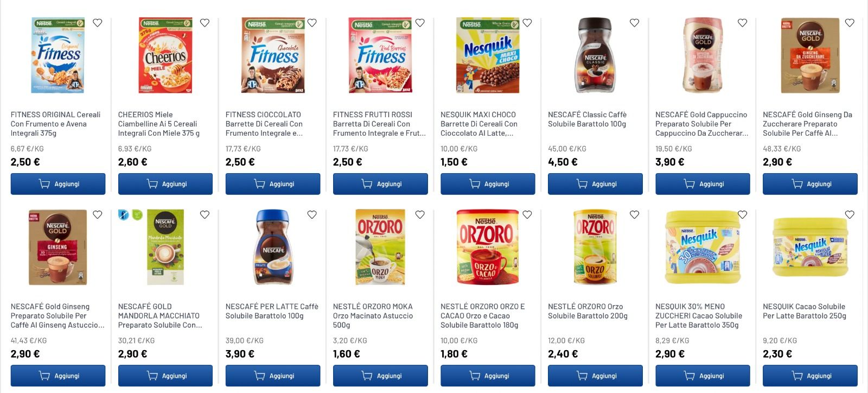
Task: Click the lactose-free badge on NESCAFÉ GOLD MANDORLA MACCHIATO
Action: tap(123, 214)
